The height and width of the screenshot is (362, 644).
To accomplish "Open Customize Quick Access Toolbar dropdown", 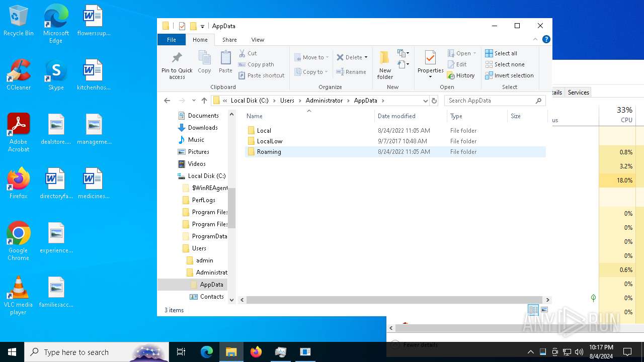I will coord(202,26).
